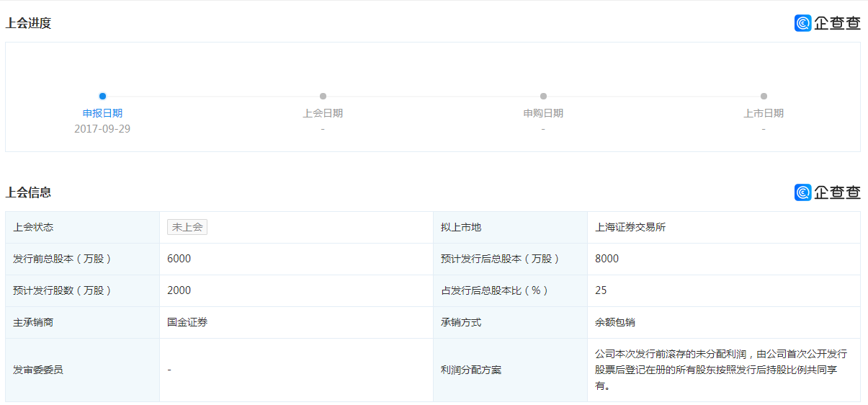Viewport: 868px width, 405px height.
Task: Click the 6000 pre-issue share capital value
Action: click(179, 259)
